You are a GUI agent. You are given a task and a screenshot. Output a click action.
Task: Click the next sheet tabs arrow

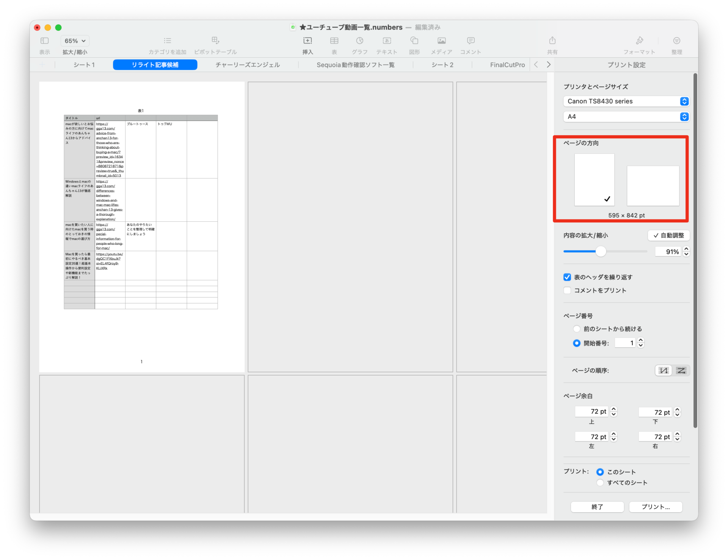pyautogui.click(x=548, y=65)
